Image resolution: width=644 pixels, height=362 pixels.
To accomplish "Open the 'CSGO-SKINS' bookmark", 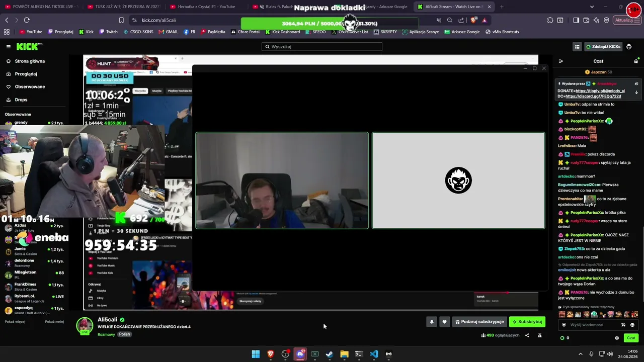I will click(x=138, y=32).
